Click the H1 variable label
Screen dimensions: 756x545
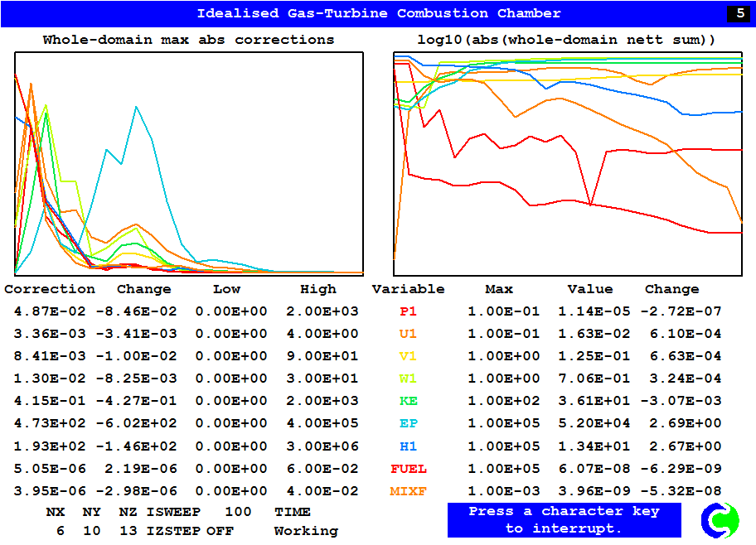pos(408,446)
